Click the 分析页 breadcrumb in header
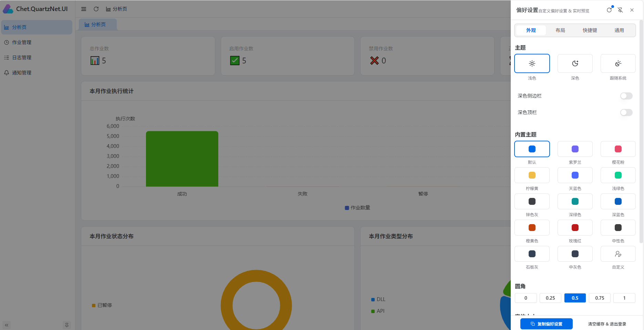Screen dimensions: 644x330 click(x=116, y=9)
